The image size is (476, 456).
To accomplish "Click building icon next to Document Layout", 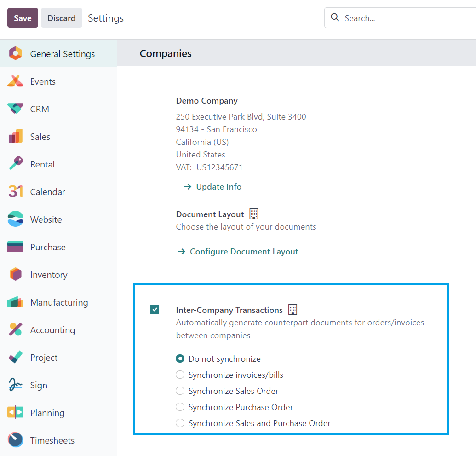I will pos(254,214).
